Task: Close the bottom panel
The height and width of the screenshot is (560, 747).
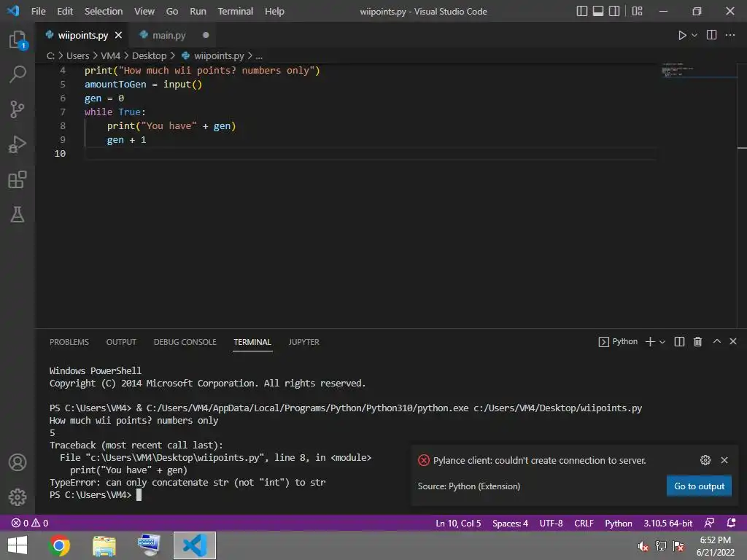Action: (x=733, y=341)
